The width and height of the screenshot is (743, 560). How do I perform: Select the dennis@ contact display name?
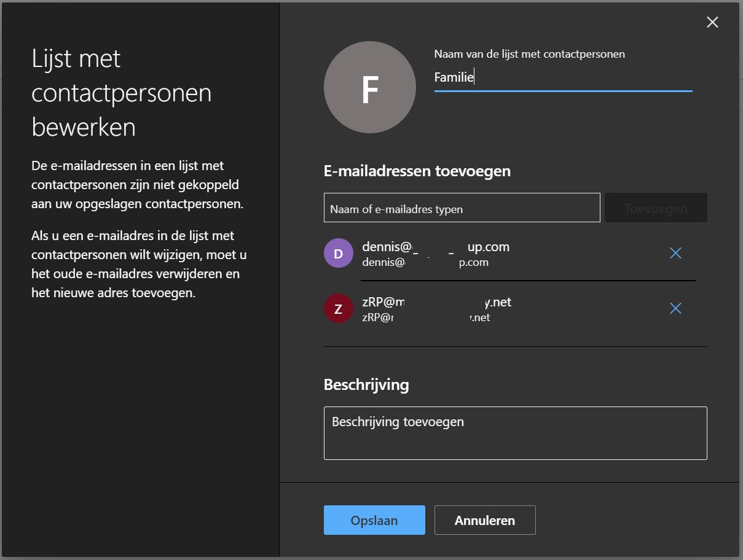coord(435,247)
